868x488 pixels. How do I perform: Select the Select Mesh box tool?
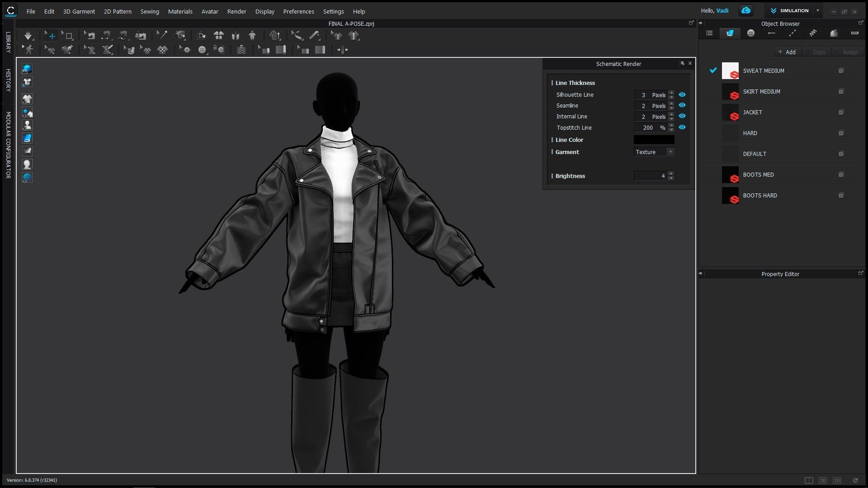(68, 36)
